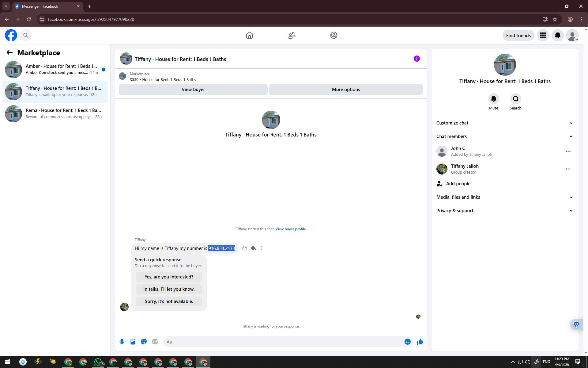Click Tiffany Jalloh member avatar

click(442, 169)
